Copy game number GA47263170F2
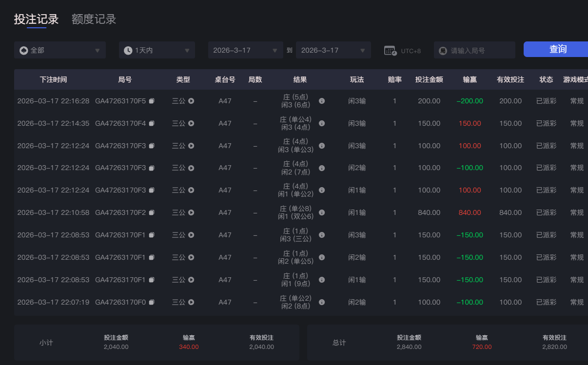This screenshot has width=588, height=365. [x=152, y=212]
